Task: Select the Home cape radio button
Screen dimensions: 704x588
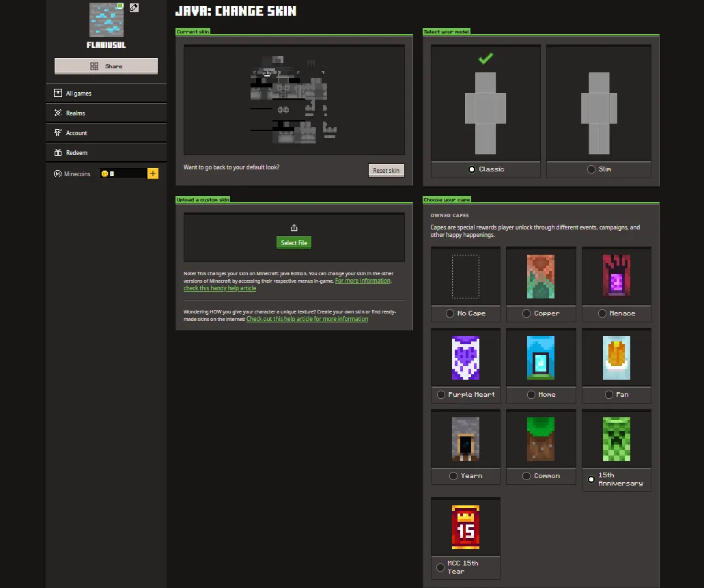Action: click(x=531, y=395)
